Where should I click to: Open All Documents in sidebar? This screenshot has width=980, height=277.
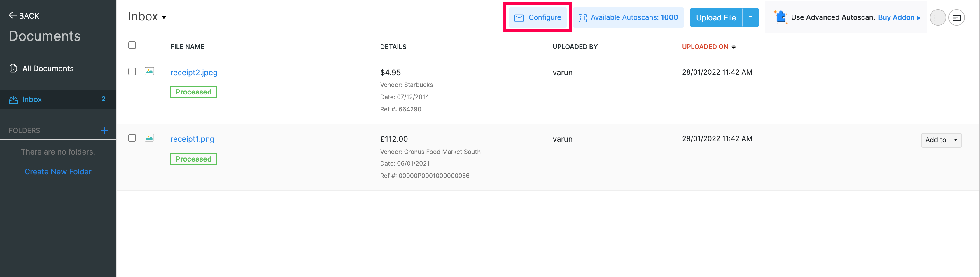click(x=48, y=69)
